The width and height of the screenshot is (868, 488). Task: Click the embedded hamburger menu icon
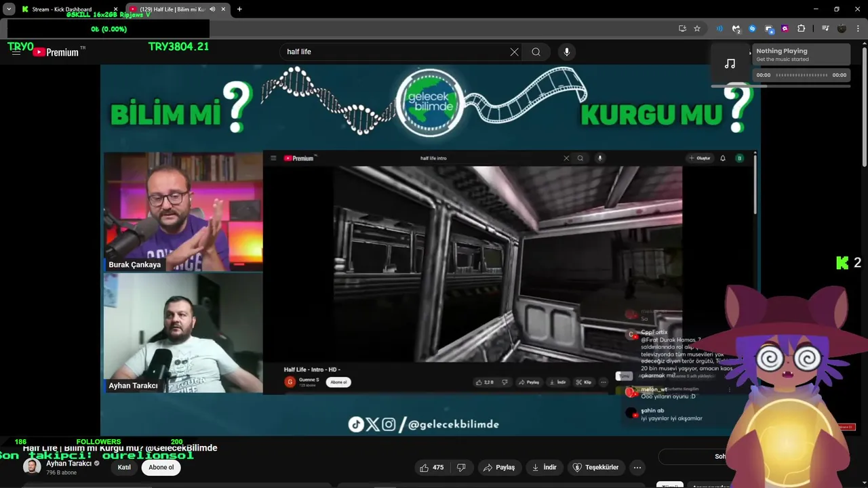coord(273,158)
